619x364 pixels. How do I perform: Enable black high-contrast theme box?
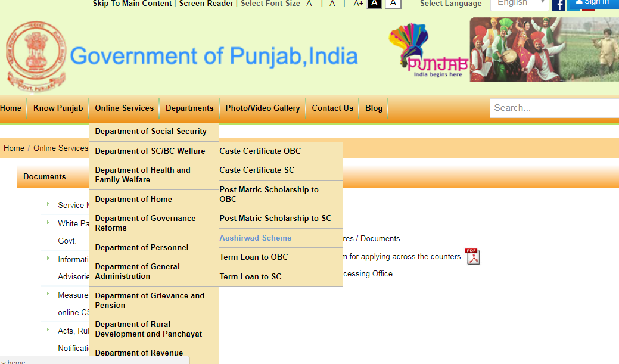pyautogui.click(x=374, y=4)
